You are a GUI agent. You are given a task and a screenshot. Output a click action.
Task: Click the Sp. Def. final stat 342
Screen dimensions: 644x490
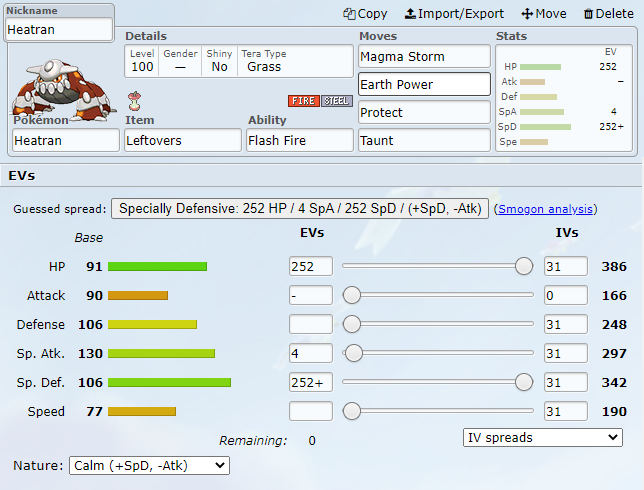tap(614, 382)
